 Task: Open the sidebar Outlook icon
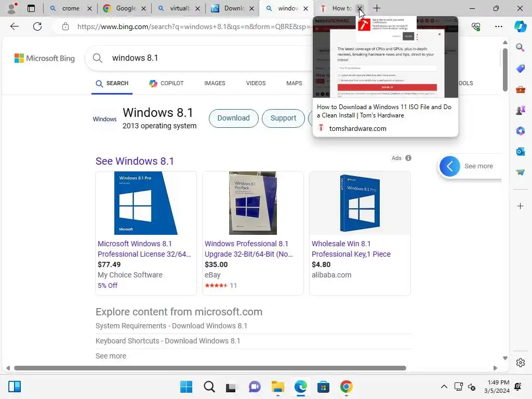pos(520,151)
